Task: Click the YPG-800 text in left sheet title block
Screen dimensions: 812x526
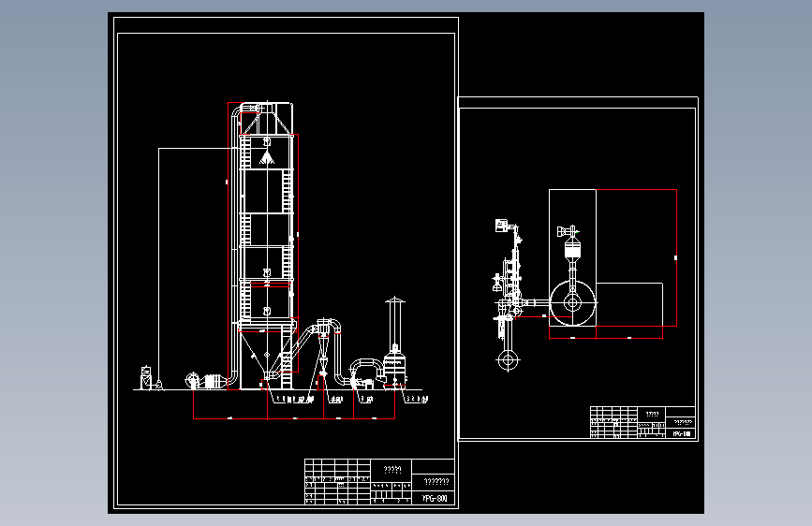Action: (434, 499)
